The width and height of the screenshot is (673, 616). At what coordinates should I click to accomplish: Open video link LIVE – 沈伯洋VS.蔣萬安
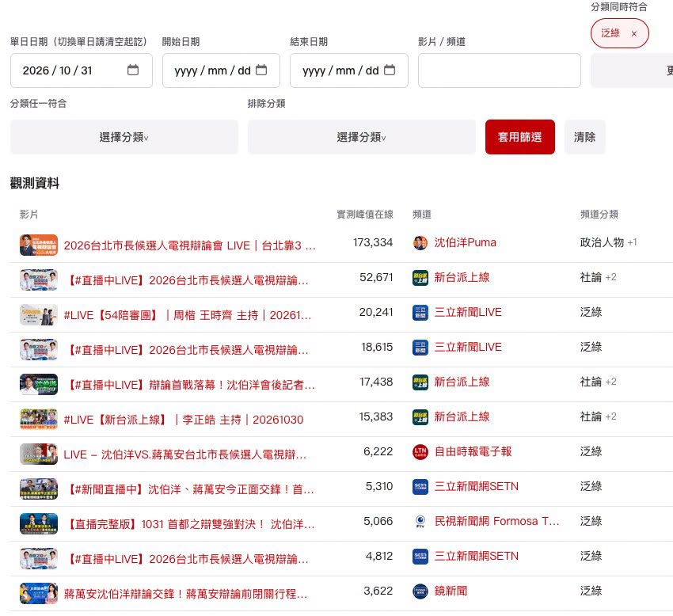(x=185, y=454)
